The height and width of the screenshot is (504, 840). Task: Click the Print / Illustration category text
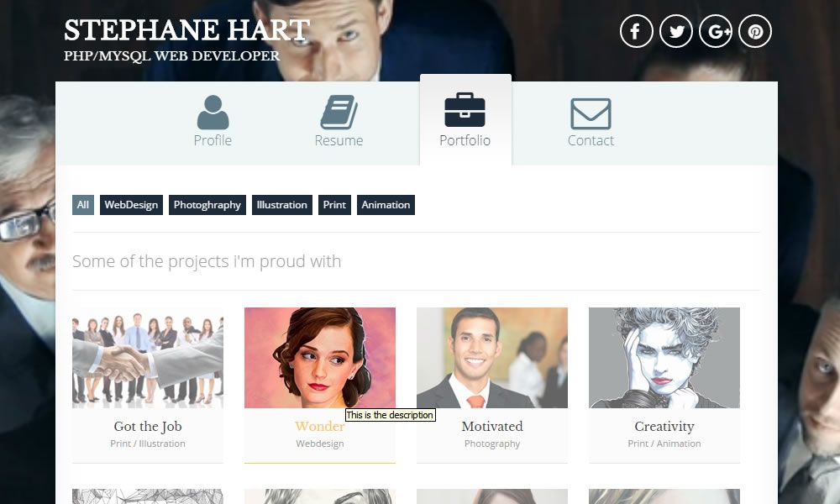tap(148, 444)
